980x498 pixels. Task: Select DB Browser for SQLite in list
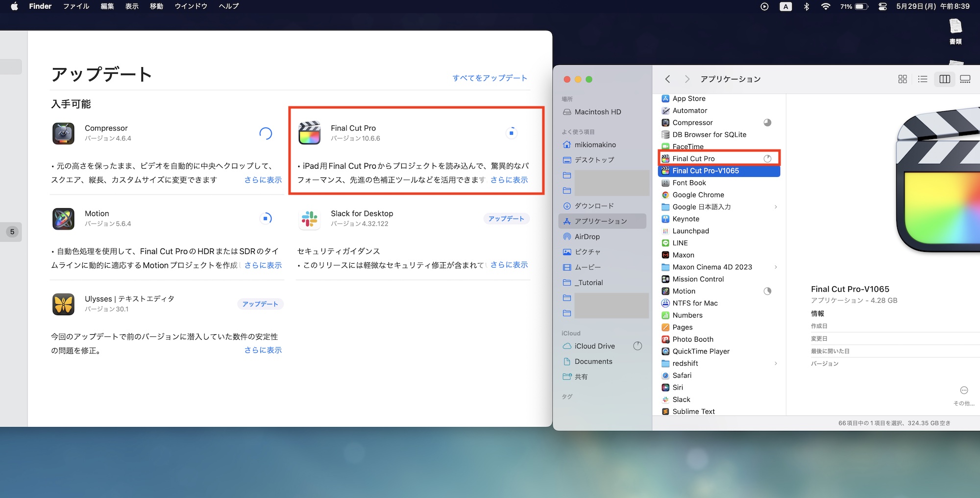(x=719, y=135)
